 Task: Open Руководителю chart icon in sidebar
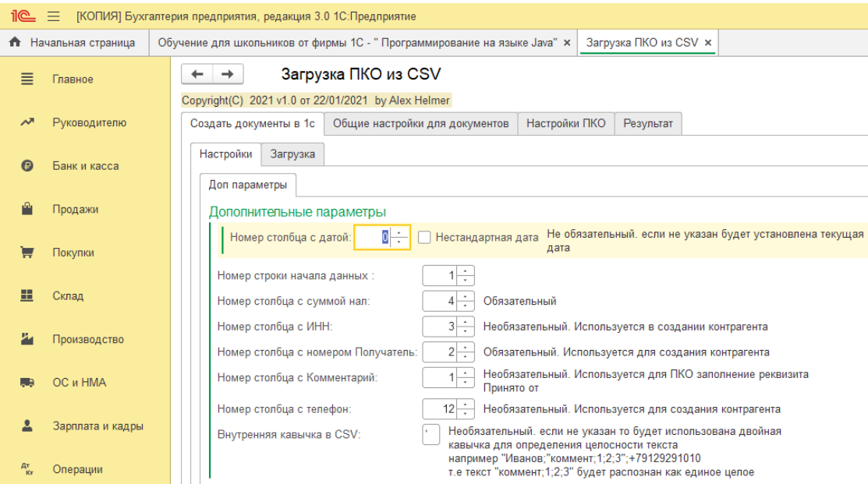[27, 122]
